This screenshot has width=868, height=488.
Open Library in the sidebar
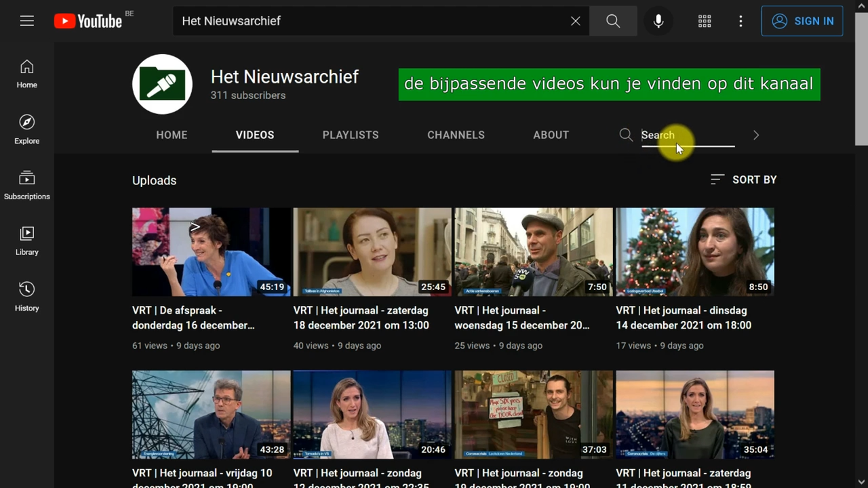(x=27, y=241)
